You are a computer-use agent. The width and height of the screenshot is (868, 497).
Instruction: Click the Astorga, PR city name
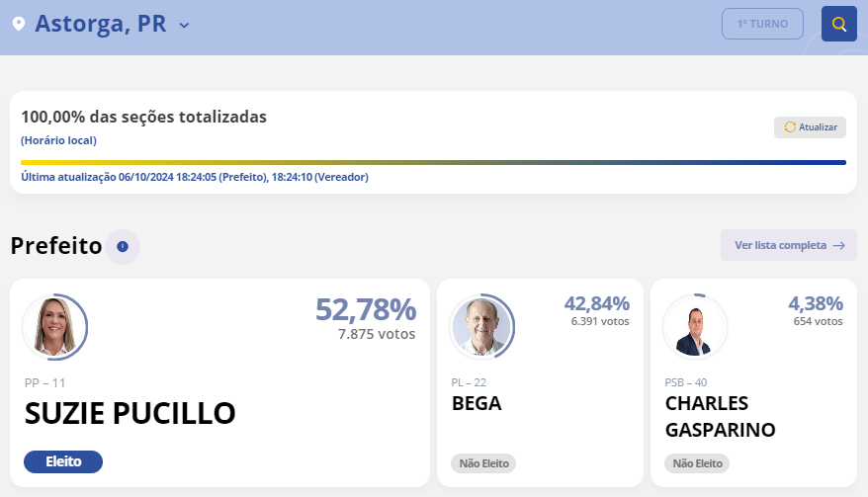[x=100, y=24]
